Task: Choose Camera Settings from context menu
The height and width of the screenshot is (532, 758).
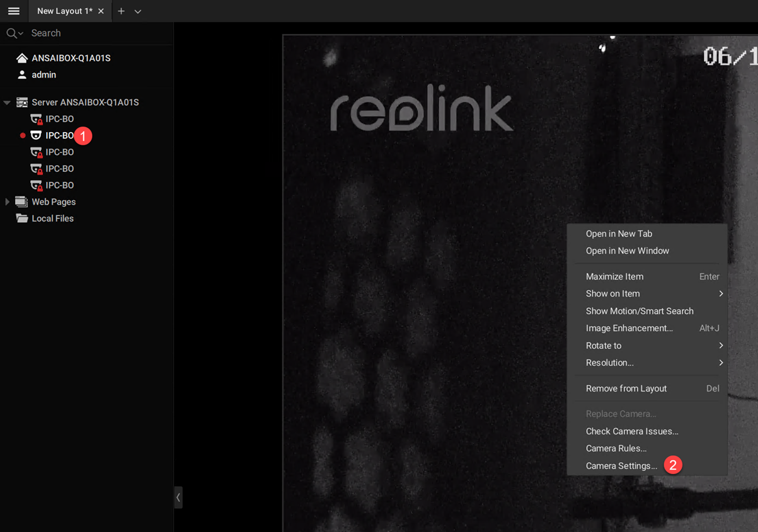Action: [621, 466]
